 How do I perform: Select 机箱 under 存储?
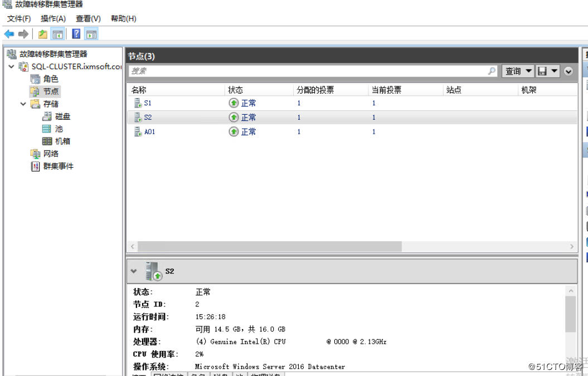pos(62,141)
